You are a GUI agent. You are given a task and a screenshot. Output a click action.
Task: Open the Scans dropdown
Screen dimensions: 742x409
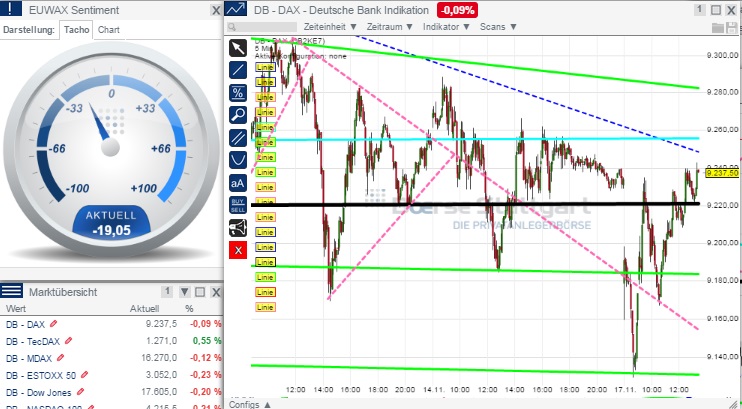(498, 27)
